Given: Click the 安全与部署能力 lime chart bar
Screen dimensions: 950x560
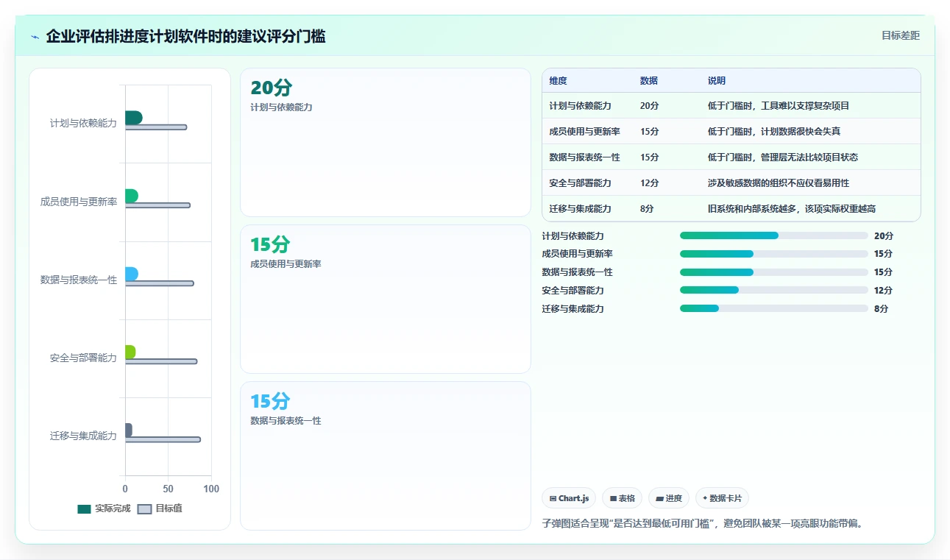Looking at the screenshot, I should point(130,352).
